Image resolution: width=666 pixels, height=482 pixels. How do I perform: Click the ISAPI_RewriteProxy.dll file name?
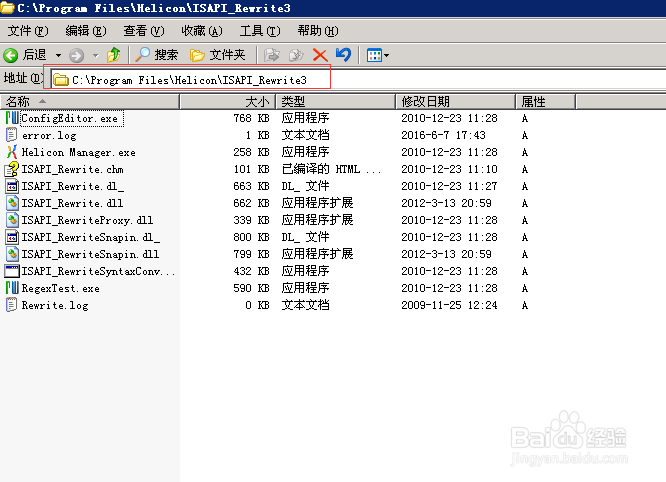[x=87, y=220]
